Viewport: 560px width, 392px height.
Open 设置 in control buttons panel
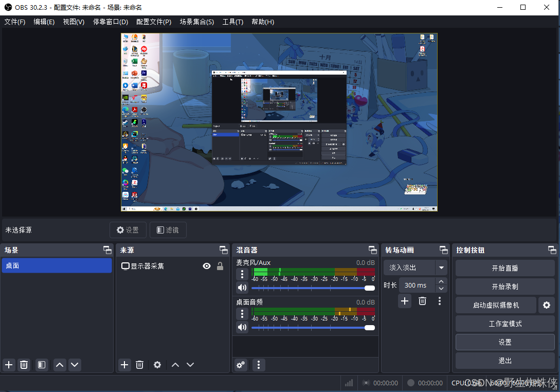(x=505, y=342)
